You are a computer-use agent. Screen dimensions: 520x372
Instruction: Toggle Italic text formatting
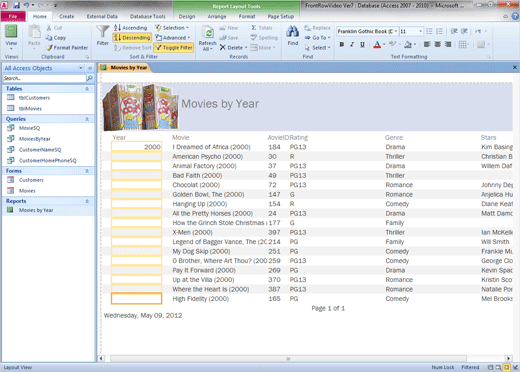coord(352,44)
